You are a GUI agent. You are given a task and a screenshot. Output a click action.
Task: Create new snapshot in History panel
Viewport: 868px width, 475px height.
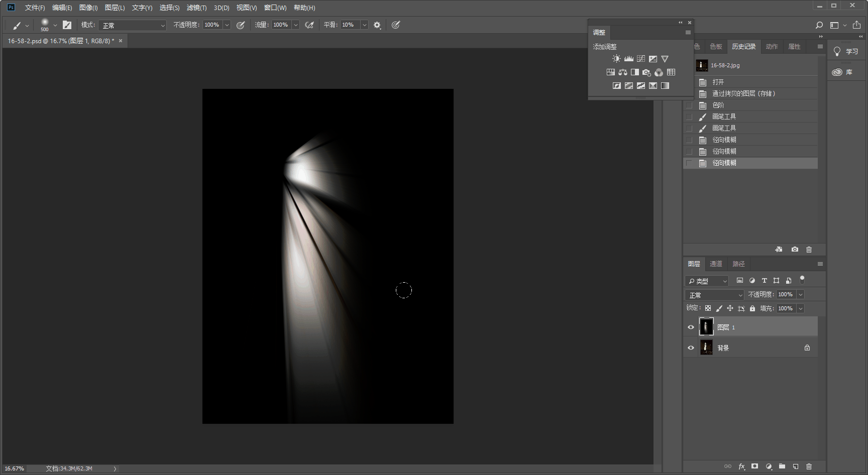[x=795, y=250]
